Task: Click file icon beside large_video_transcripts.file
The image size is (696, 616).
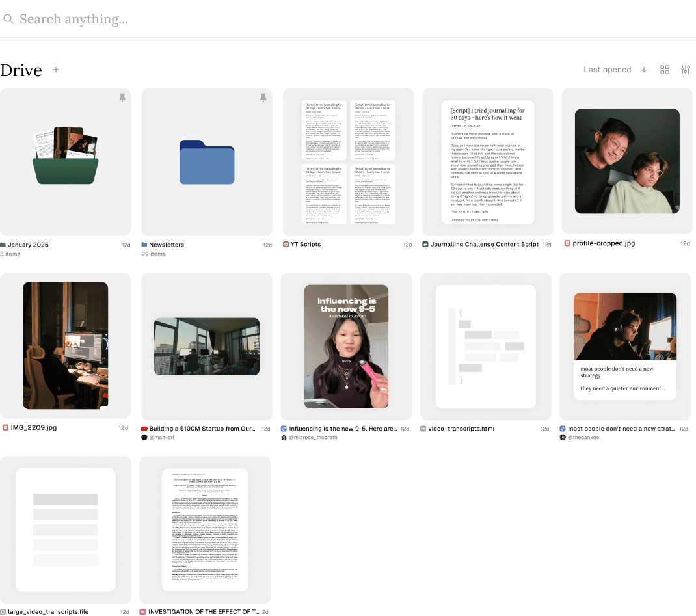Action: (3, 611)
